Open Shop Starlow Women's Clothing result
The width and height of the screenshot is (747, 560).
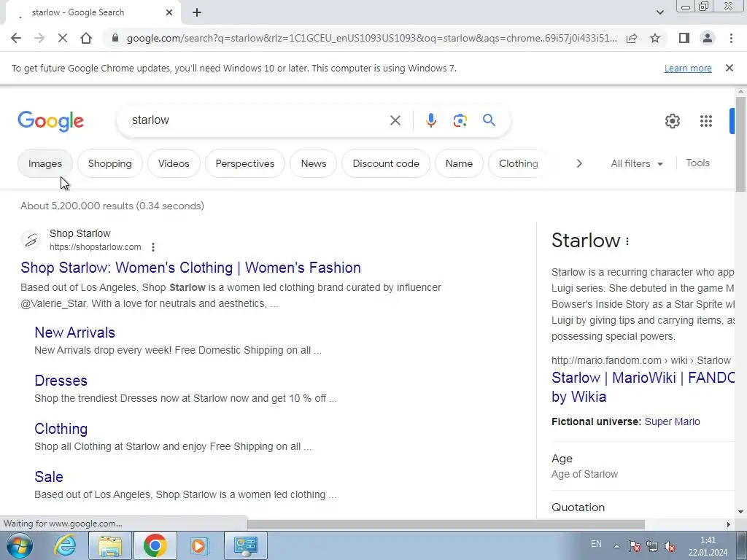[x=190, y=268]
